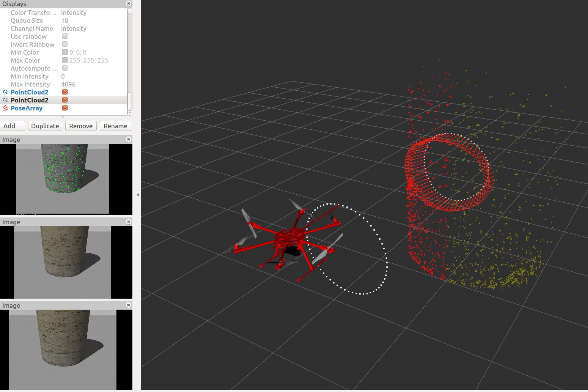Click the Invert Rainbow property label
Screen dimensions: 588x392
pyautogui.click(x=33, y=44)
